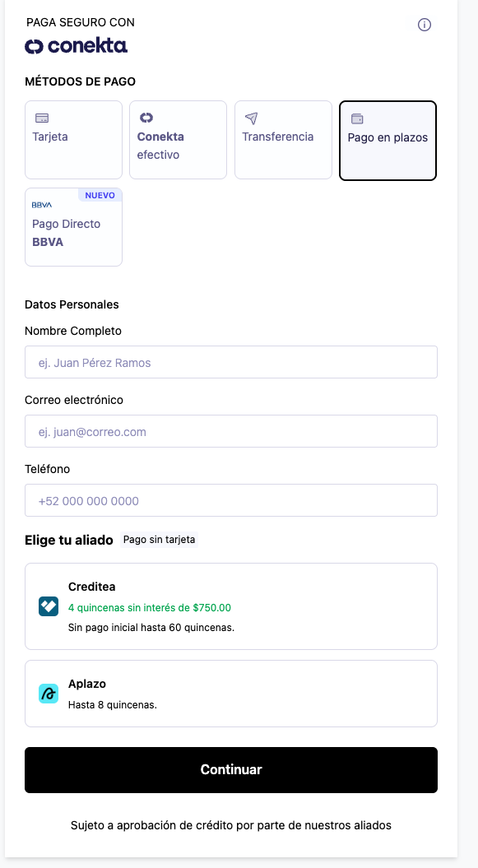Click the BBVA logo icon
Viewport: 478px width, 868px height.
(x=41, y=205)
